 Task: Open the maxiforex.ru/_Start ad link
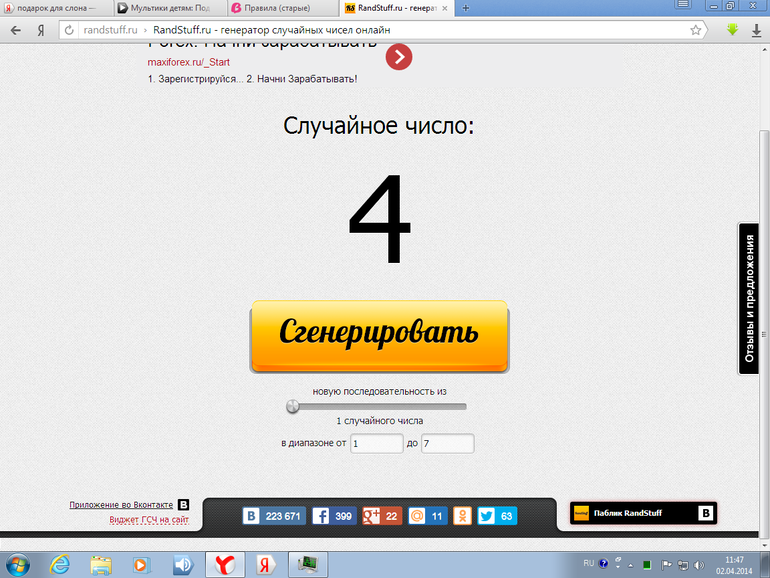(x=189, y=62)
